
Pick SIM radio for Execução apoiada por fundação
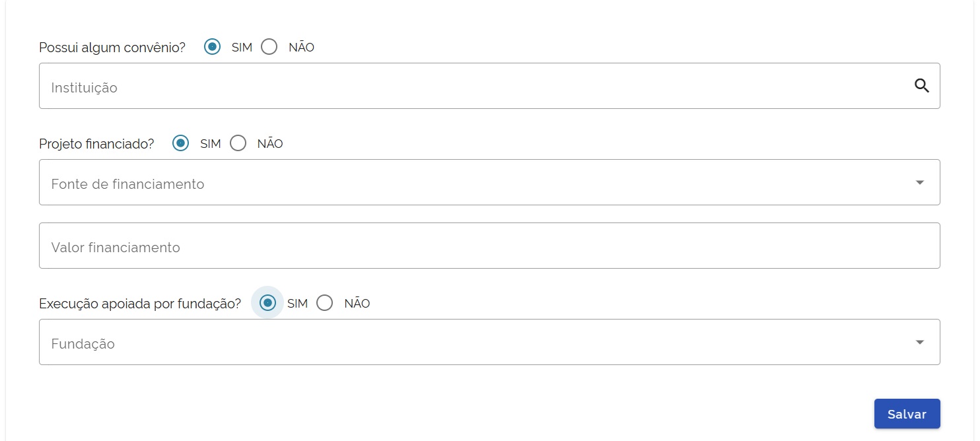tap(267, 303)
